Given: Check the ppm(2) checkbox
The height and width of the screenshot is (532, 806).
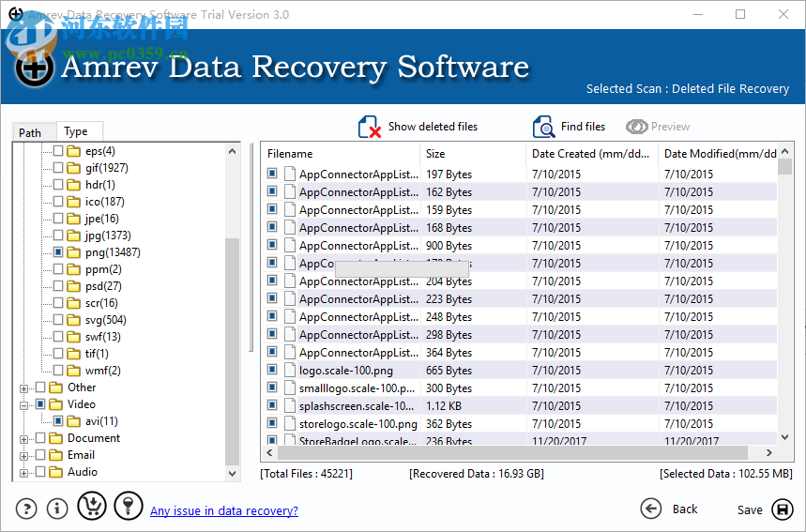Looking at the screenshot, I should pos(58,269).
